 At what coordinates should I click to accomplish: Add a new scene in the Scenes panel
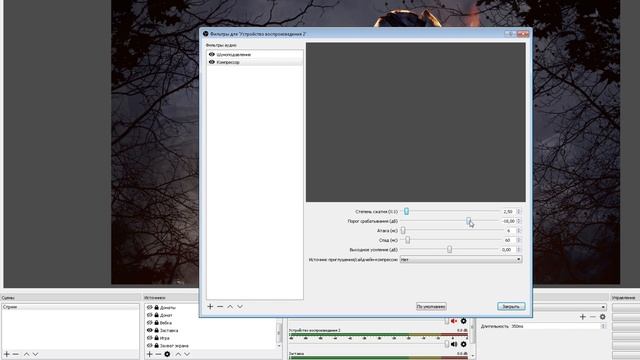(x=7, y=354)
